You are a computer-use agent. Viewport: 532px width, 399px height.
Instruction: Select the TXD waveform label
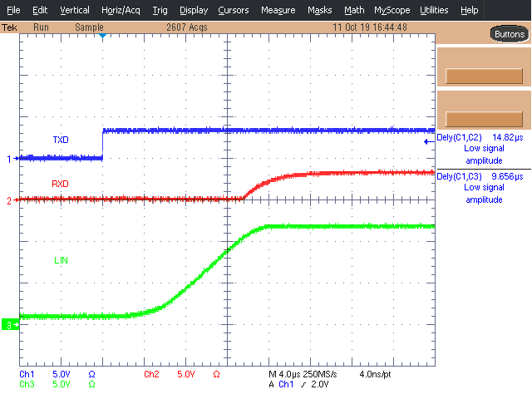61,139
